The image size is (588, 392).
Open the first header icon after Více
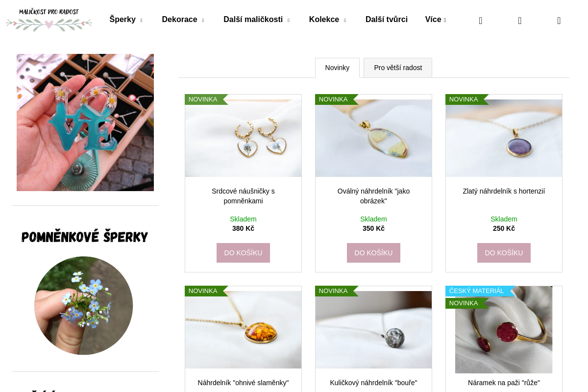[481, 21]
